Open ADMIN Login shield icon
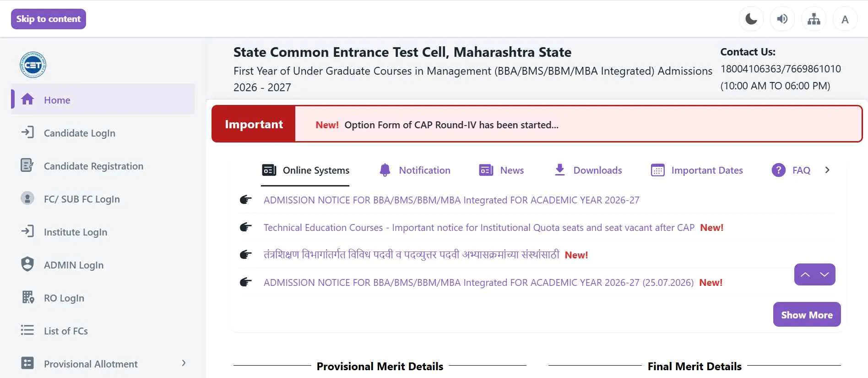868x378 pixels. point(27,264)
